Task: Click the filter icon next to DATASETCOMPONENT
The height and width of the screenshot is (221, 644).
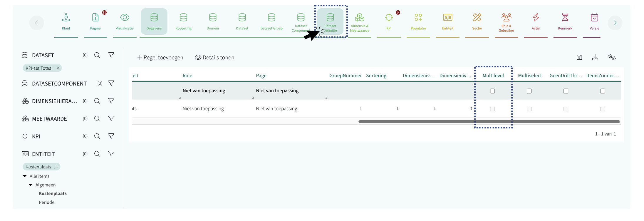Action: coord(111,83)
